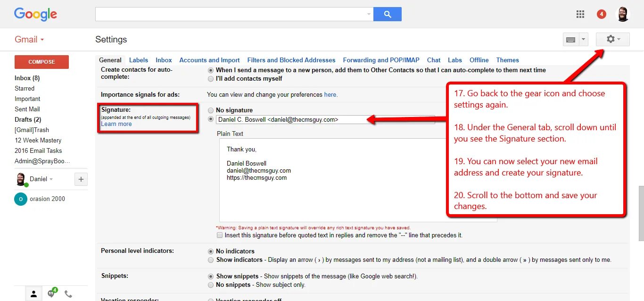Open the 2016 Email Tasks label
Image resolution: width=644 pixels, height=301 pixels.
[x=38, y=151]
